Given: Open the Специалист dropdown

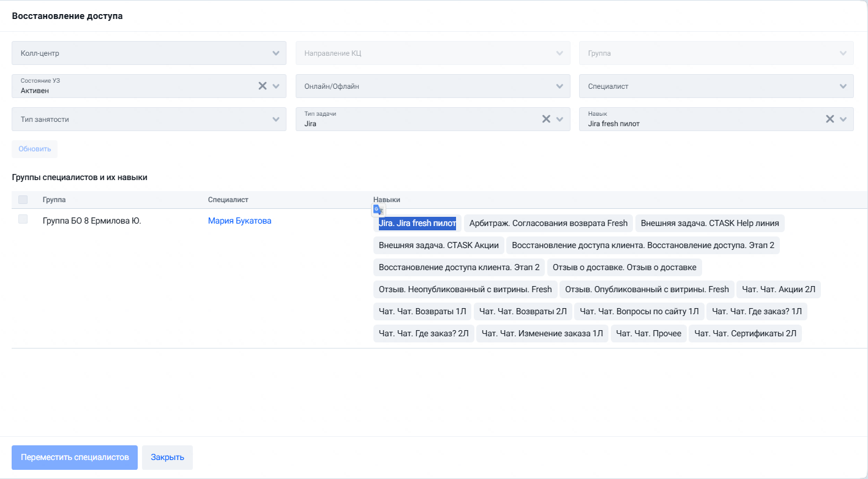Looking at the screenshot, I should 716,86.
